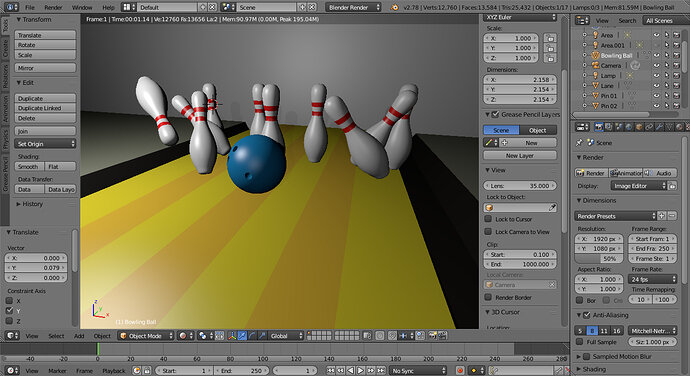Click the 3D manipulator axes icon
This screenshot has height=376, width=690.
(x=232, y=336)
